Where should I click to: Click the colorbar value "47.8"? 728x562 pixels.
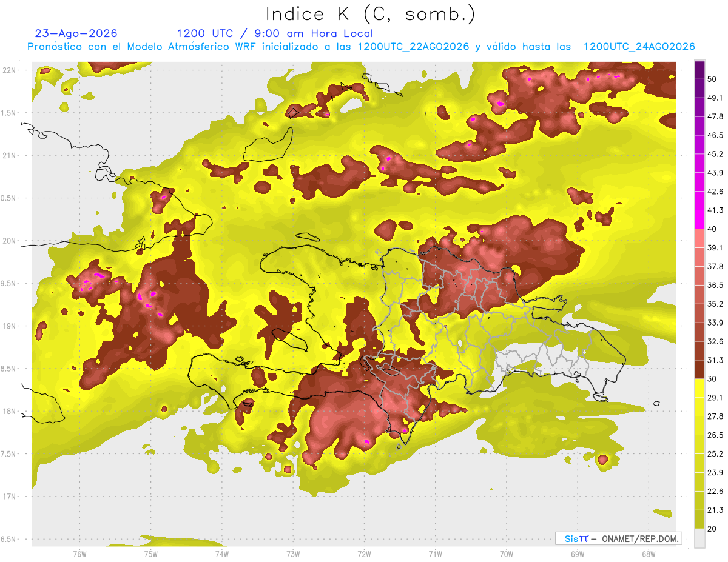(715, 116)
